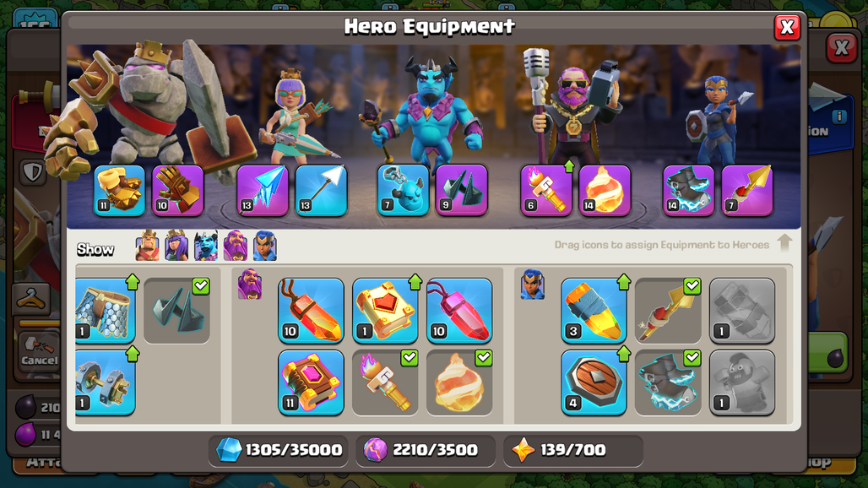Select the level 14 fireball equipment slot
The width and height of the screenshot is (868, 488).
click(x=605, y=190)
